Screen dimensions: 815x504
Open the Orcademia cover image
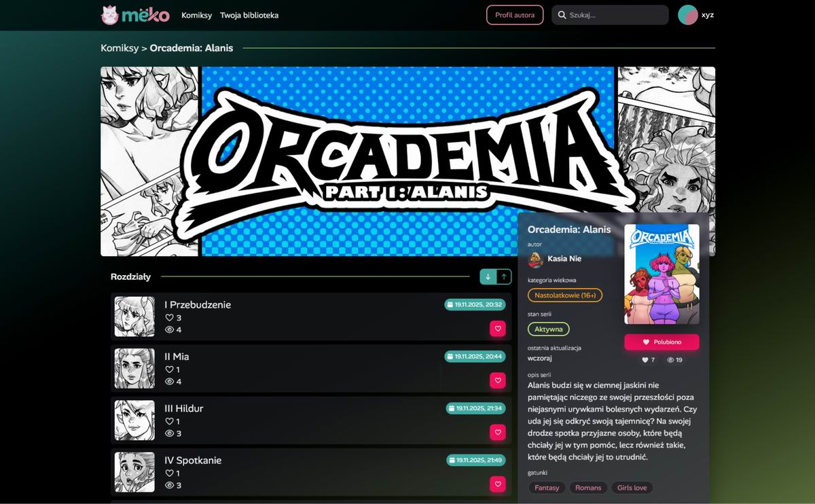pyautogui.click(x=662, y=274)
